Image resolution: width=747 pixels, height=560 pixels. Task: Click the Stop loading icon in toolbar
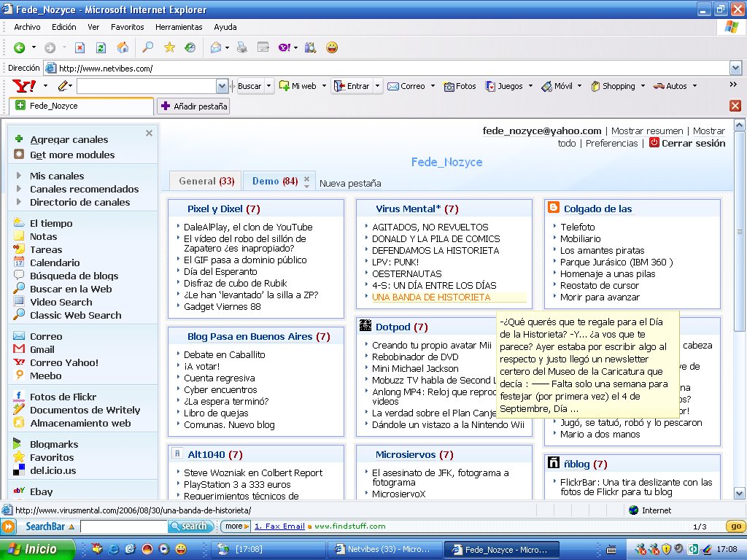pyautogui.click(x=80, y=47)
